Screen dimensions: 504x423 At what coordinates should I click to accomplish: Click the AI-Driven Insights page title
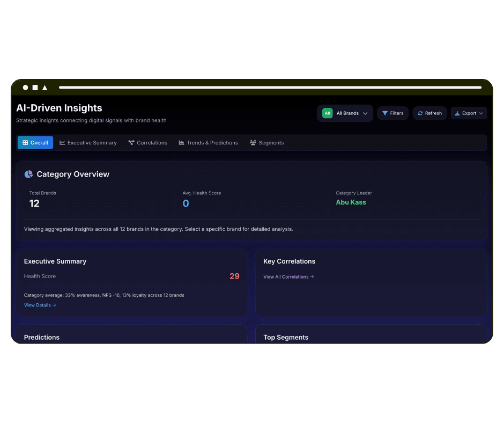pyautogui.click(x=59, y=108)
